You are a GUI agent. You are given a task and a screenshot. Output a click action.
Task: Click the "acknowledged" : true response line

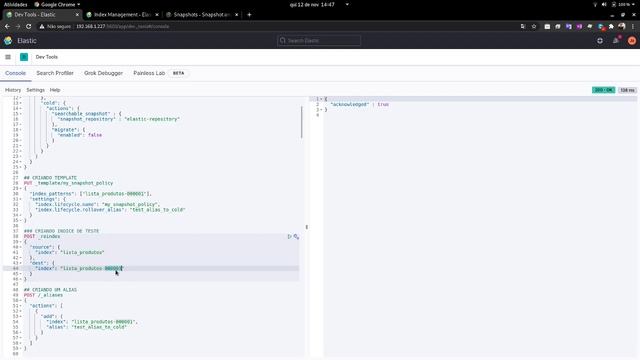(x=360, y=104)
